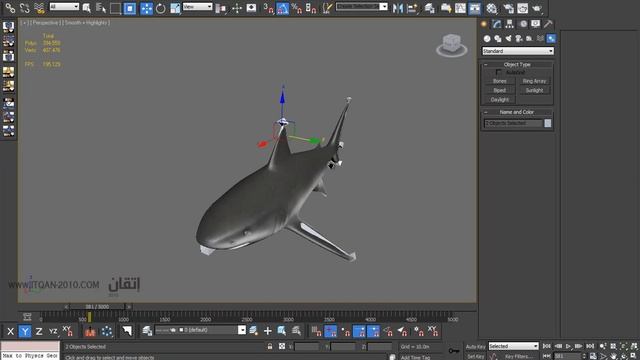
Task: Choose the Bind to Space Warp tool
Action: click(39, 8)
